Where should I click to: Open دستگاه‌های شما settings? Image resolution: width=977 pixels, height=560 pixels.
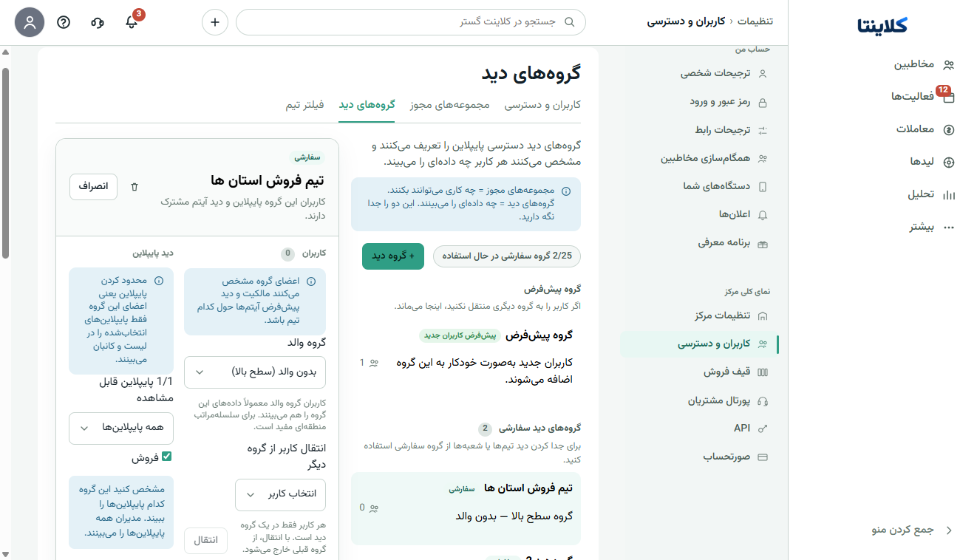tap(699, 186)
